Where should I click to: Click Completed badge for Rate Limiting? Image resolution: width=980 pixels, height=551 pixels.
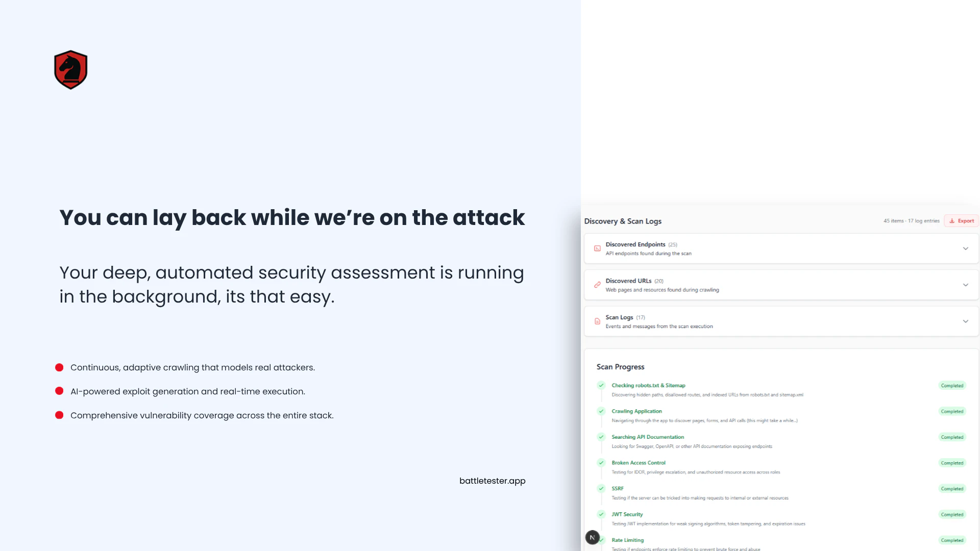point(952,540)
